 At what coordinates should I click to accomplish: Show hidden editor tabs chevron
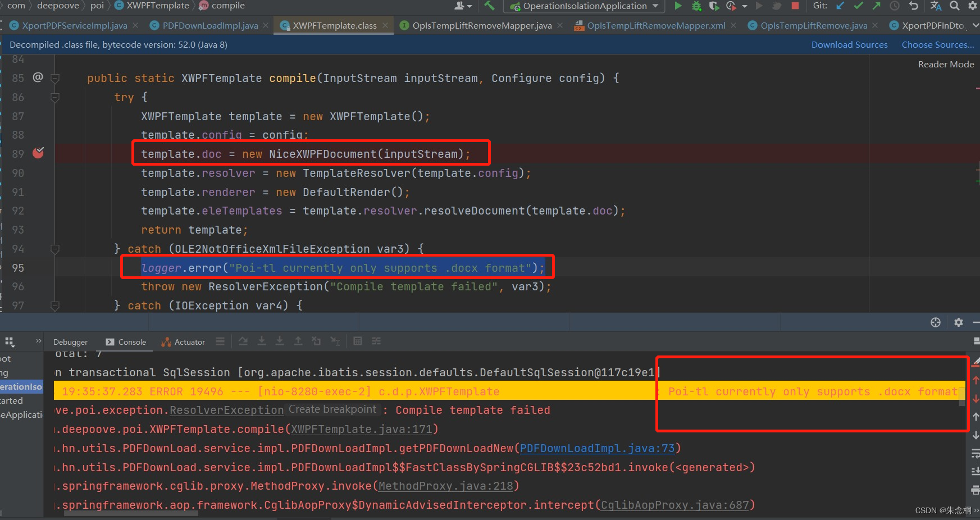click(x=975, y=25)
